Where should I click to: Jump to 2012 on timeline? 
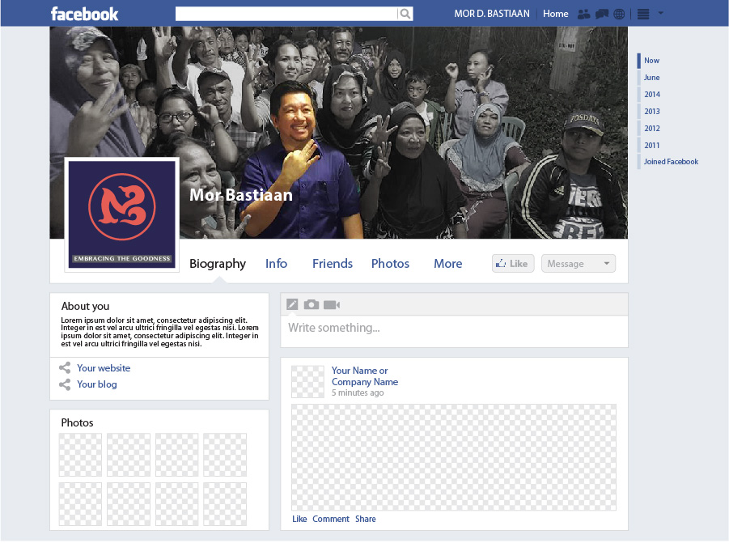coord(652,129)
